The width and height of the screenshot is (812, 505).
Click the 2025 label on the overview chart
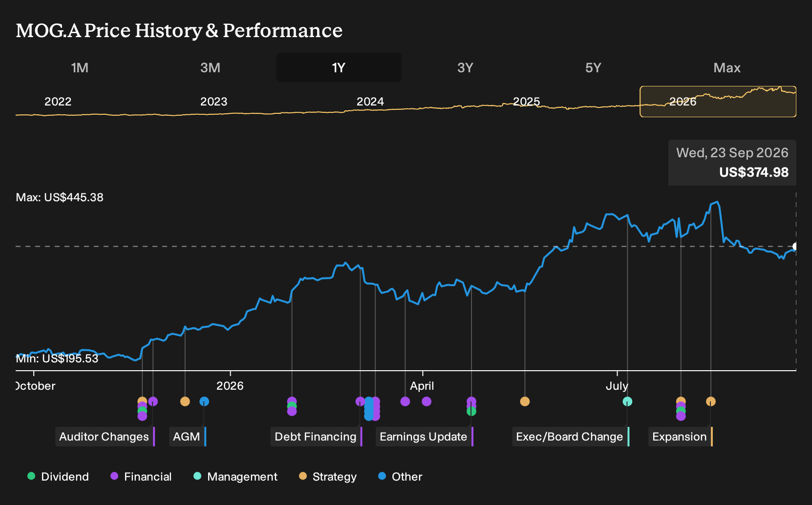tap(527, 102)
